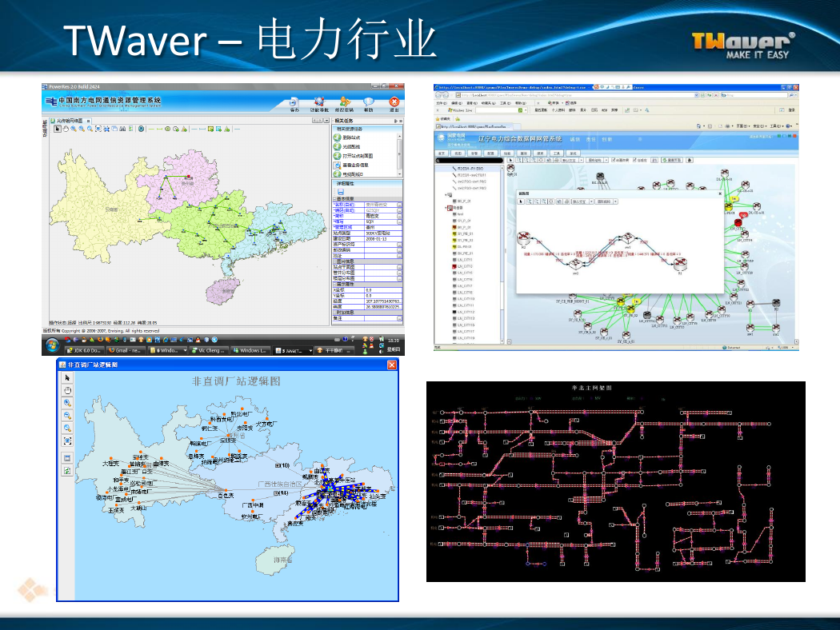
Task: Open the Vic Cheng taskbar button
Action: [x=210, y=351]
